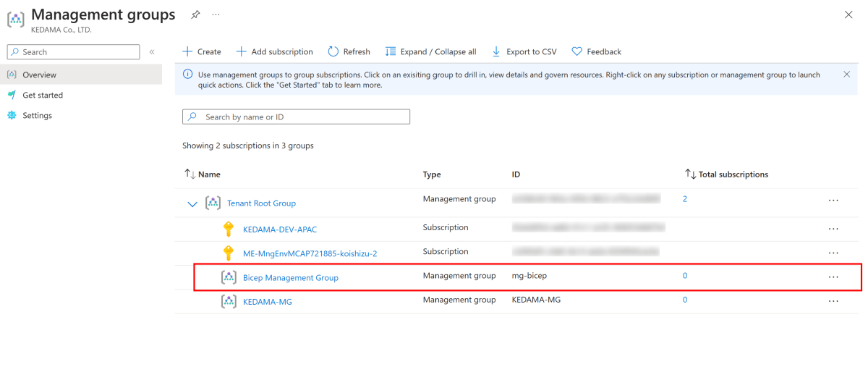Close the Management groups blade
The width and height of the screenshot is (868, 388).
(x=848, y=14)
